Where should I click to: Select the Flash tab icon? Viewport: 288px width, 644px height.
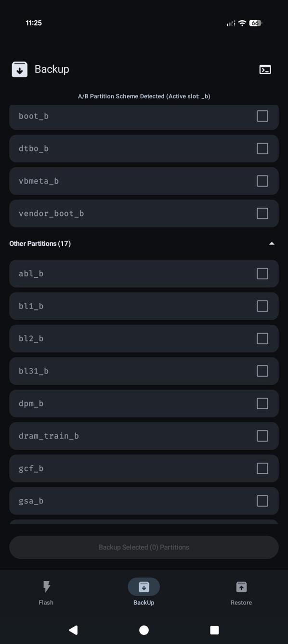point(46,587)
